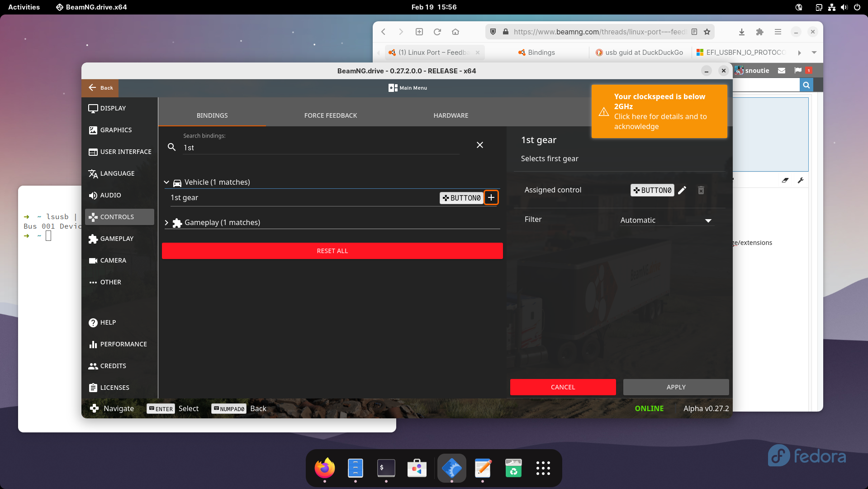Open the Camera settings section
The image size is (868, 489).
click(x=120, y=260)
